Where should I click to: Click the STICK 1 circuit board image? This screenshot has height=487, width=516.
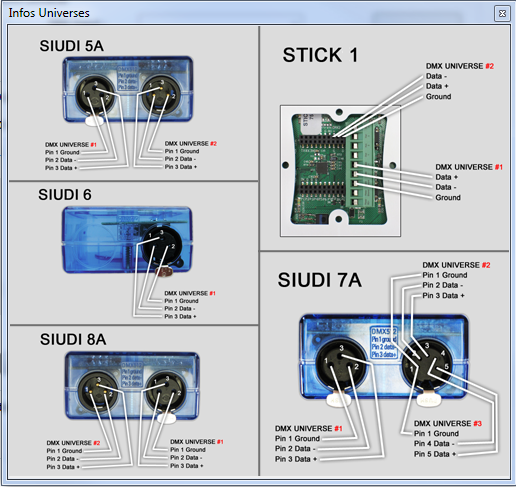pos(340,171)
